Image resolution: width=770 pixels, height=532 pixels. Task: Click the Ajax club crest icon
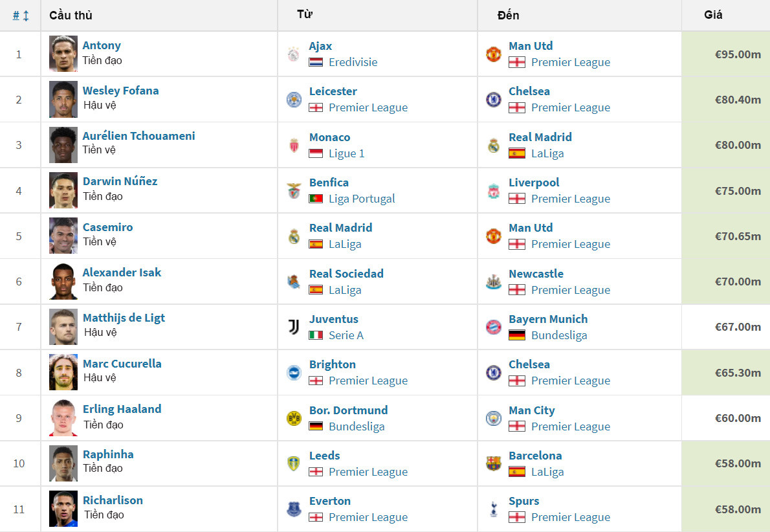(x=294, y=54)
